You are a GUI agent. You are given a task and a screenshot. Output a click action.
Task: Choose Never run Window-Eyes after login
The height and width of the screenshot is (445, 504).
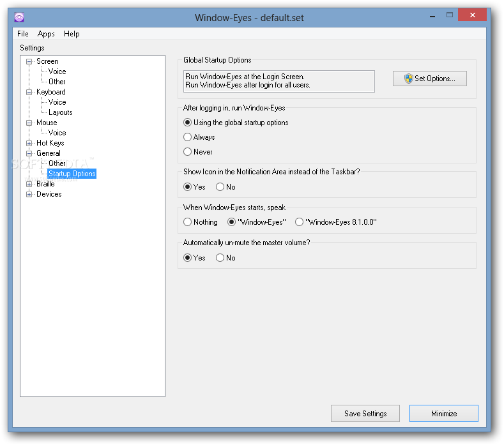(197, 152)
